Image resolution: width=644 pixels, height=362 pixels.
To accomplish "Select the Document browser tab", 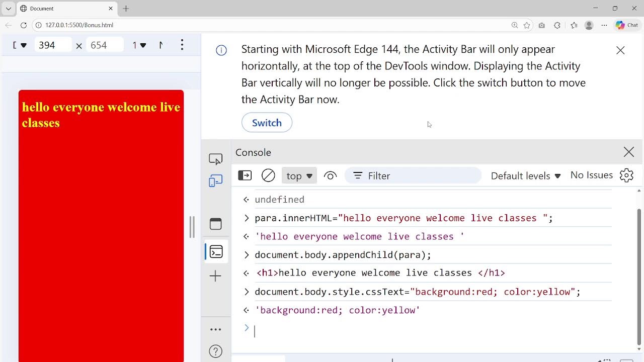I will tap(65, 9).
